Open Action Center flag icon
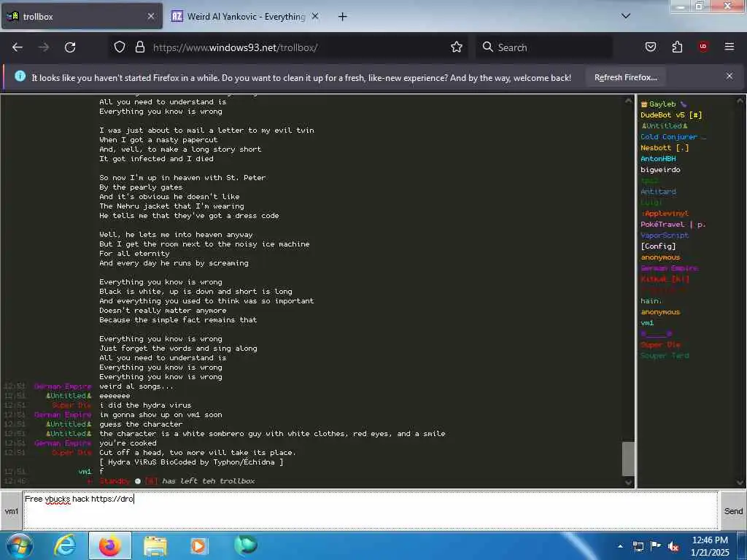Viewport: 747px width, 560px height. coord(656,546)
